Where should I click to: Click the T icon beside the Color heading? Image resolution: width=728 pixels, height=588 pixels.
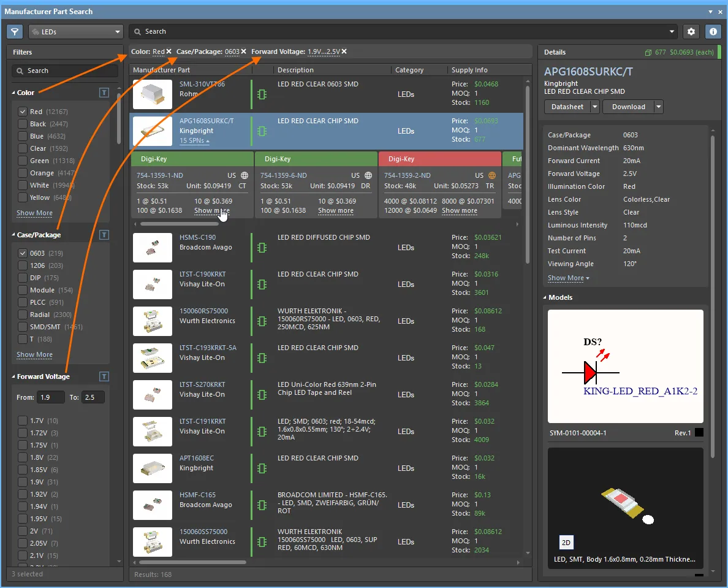[x=104, y=93]
